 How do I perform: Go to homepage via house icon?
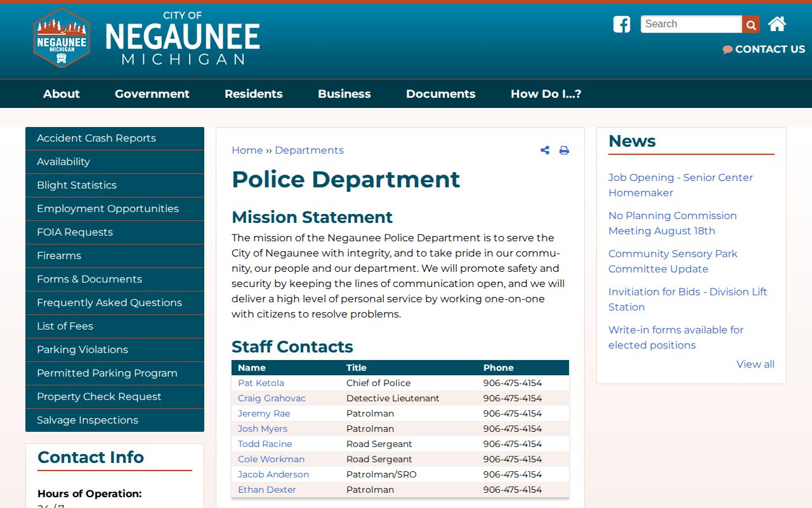coord(777,24)
